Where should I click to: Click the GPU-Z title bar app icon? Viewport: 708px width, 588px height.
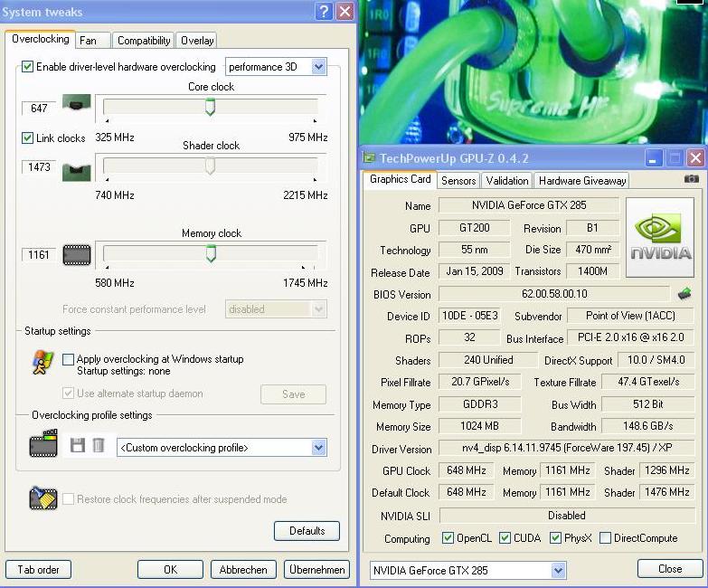point(369,157)
